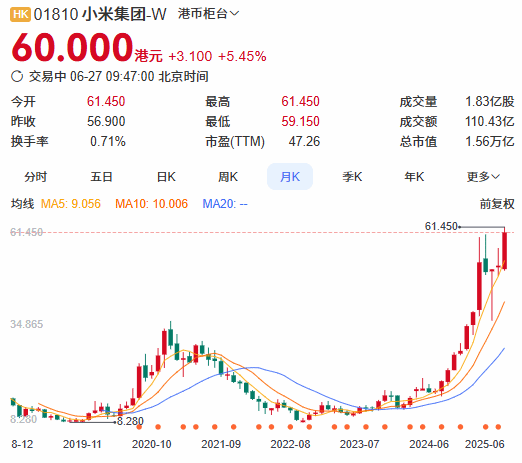The width and height of the screenshot is (522, 463).
Task: Click the 2020-10 date axis label
Action: click(x=152, y=444)
